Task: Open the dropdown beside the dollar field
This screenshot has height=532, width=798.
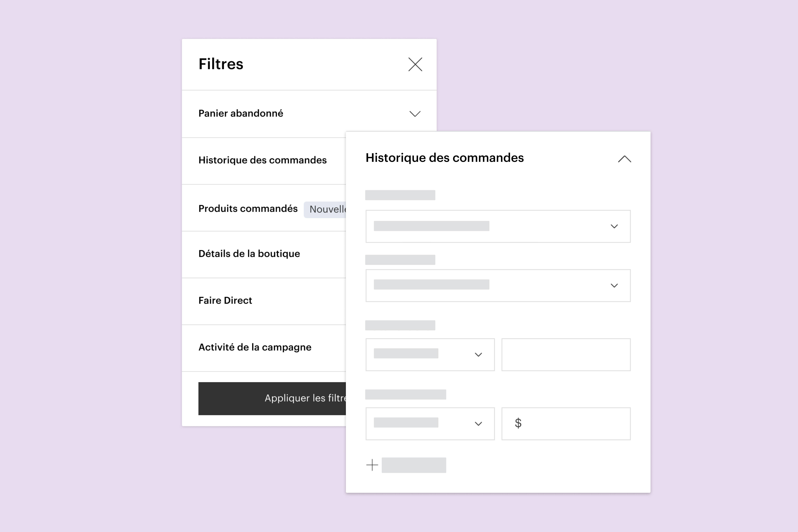Action: click(x=430, y=424)
